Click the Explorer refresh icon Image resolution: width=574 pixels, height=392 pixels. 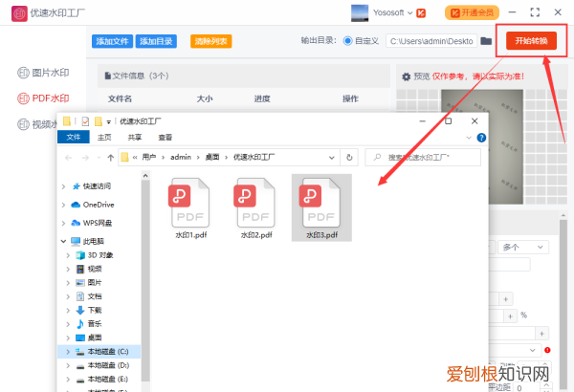click(x=349, y=158)
